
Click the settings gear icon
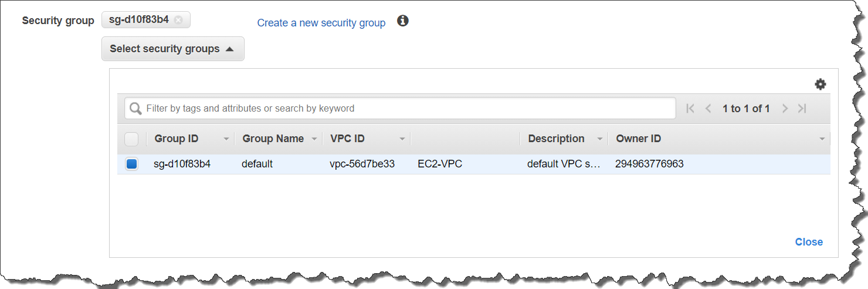[x=820, y=85]
